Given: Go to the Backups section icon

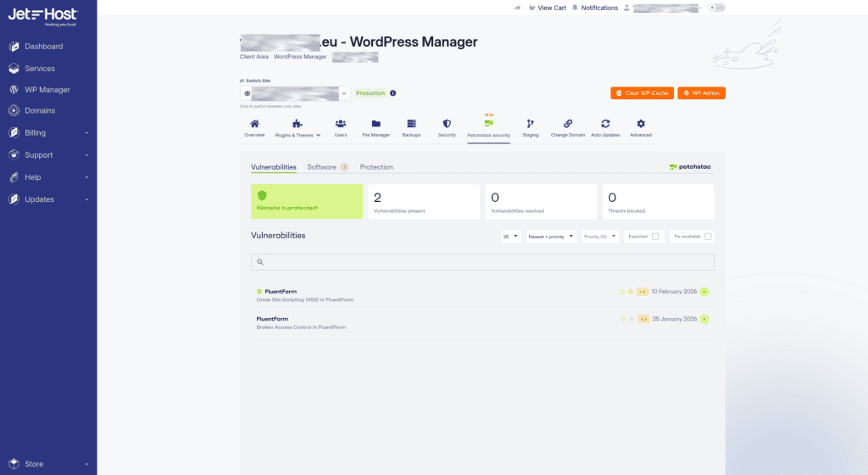Looking at the screenshot, I should [411, 124].
